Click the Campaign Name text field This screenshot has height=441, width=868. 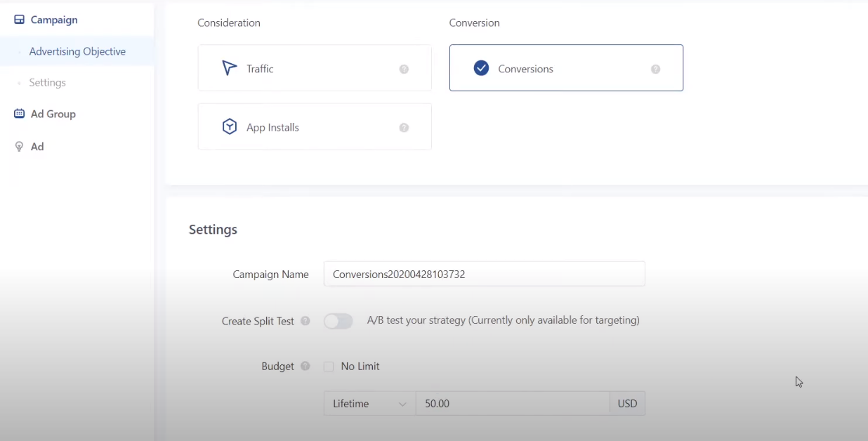pyautogui.click(x=484, y=275)
